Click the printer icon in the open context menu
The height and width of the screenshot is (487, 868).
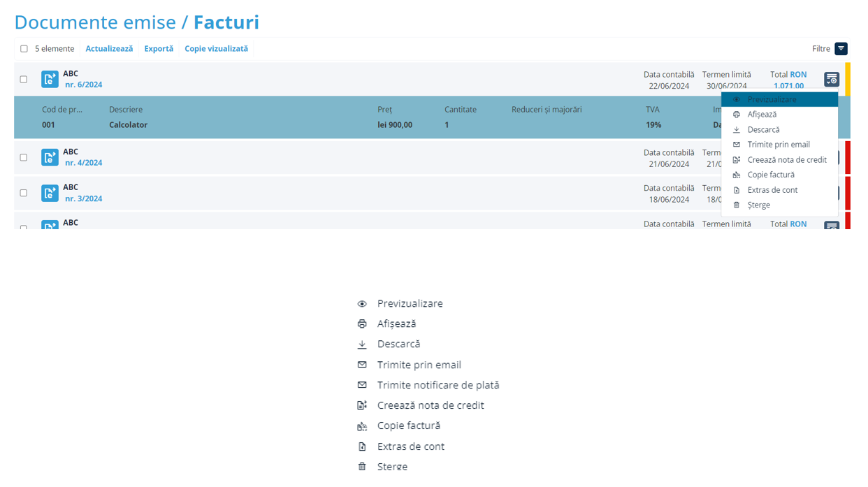coord(736,115)
